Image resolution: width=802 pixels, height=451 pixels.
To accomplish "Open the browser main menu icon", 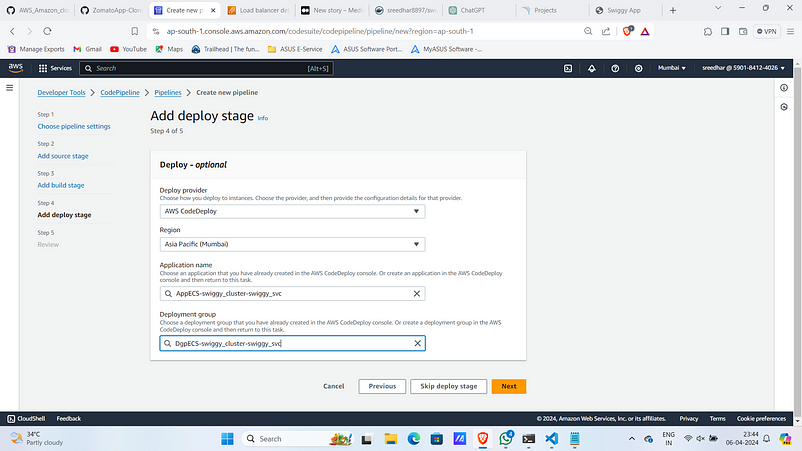I will 790,31.
